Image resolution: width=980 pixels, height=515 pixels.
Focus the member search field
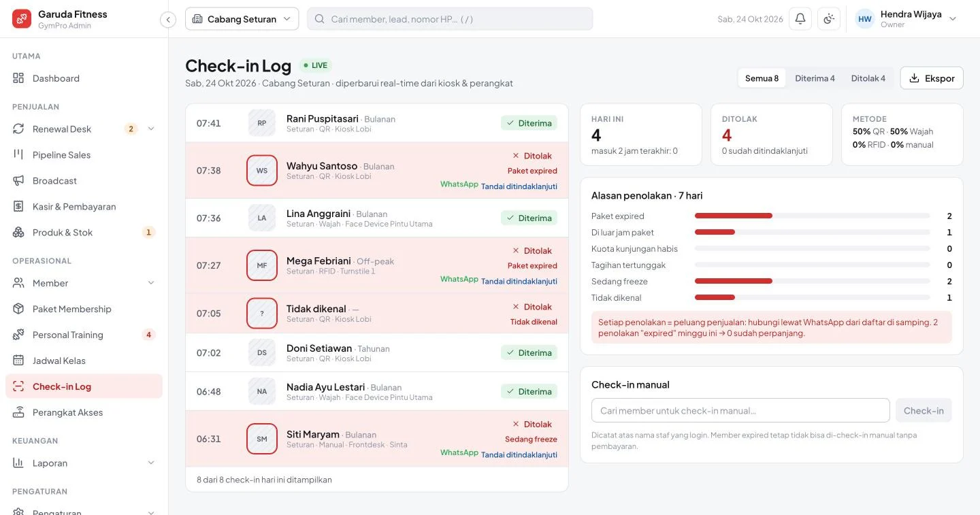(x=450, y=19)
